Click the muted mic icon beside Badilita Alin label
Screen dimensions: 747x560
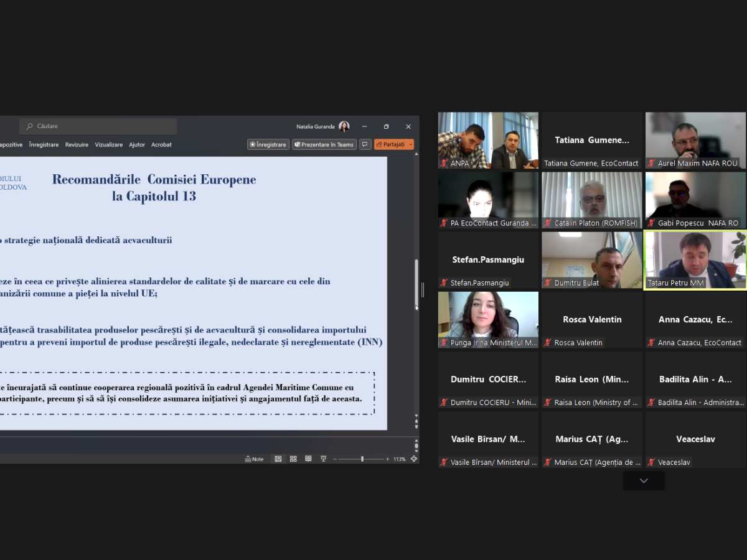tap(652, 403)
